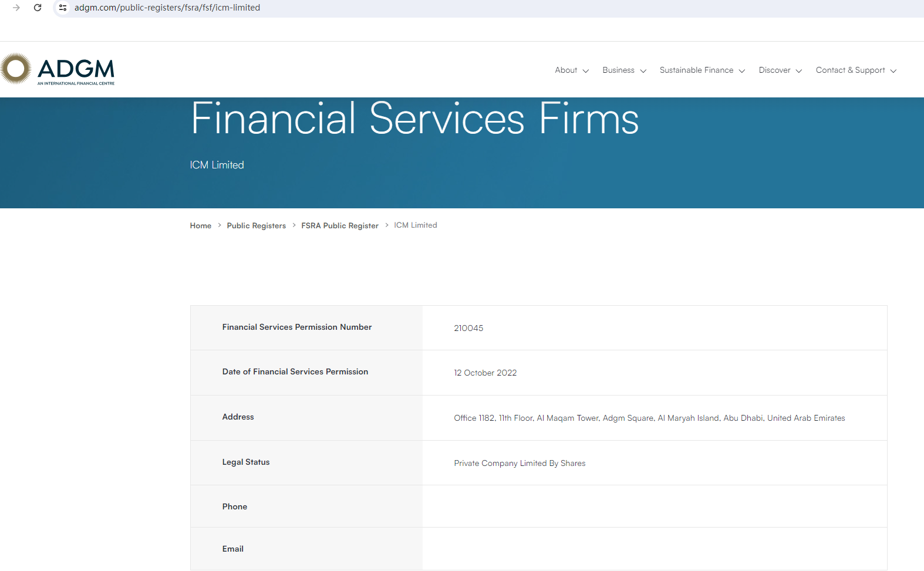The image size is (924, 571).
Task: Click the Financial Services Permission Number label
Action: coord(297,327)
